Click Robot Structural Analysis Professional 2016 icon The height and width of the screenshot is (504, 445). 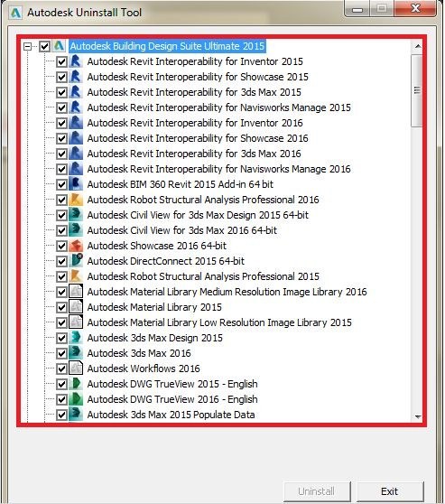coord(76,200)
